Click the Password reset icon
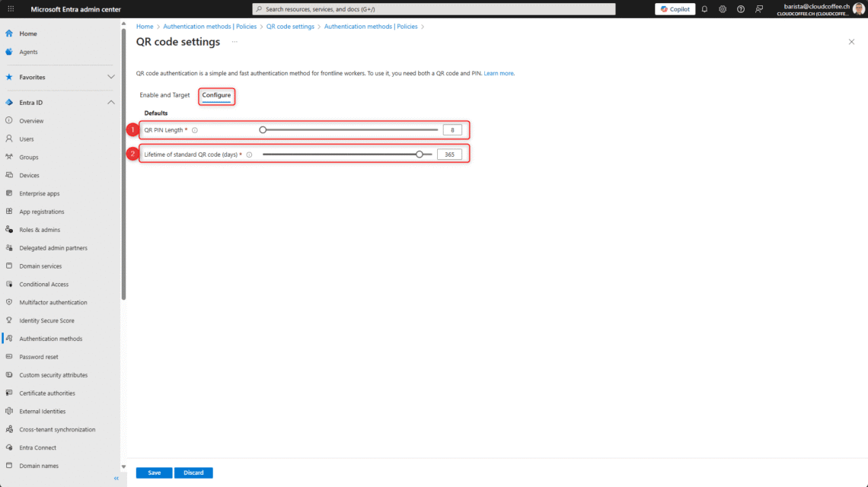Image resolution: width=868 pixels, height=487 pixels. click(x=9, y=357)
